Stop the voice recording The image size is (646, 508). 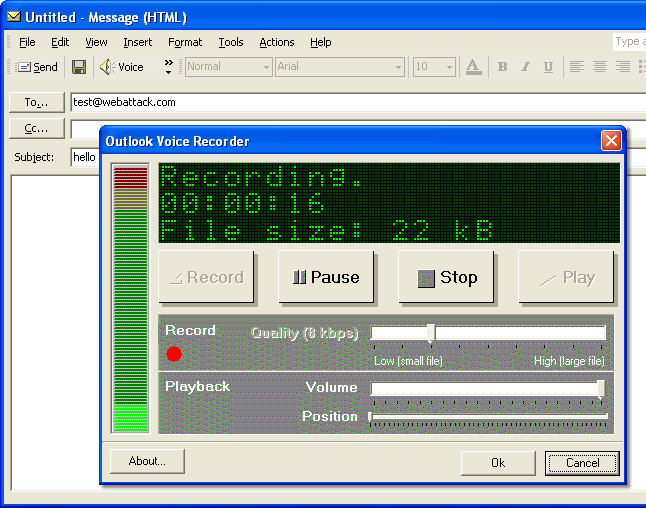446,277
